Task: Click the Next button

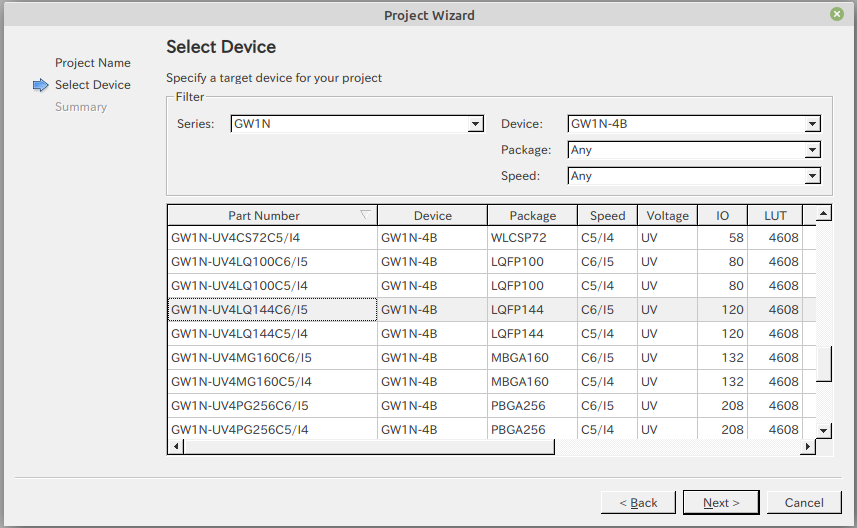Action: (x=721, y=502)
